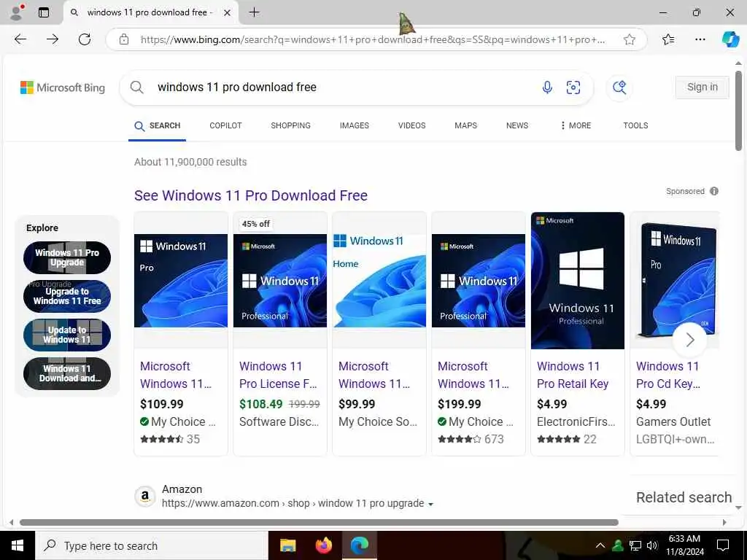Click the 45% off product image
Screen dimensions: 747x560
(280, 281)
